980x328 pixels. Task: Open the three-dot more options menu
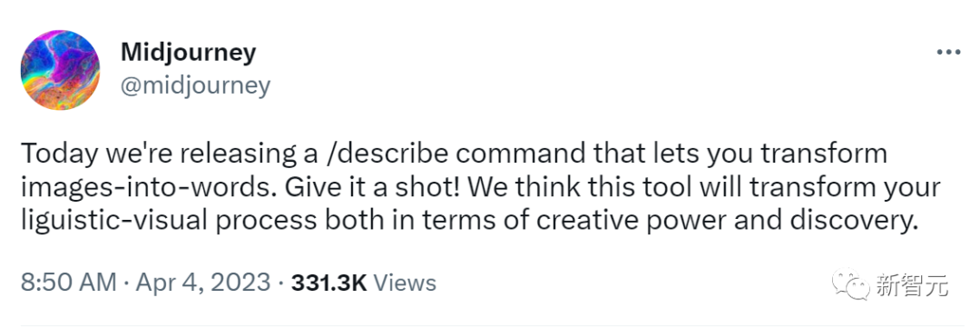click(948, 53)
